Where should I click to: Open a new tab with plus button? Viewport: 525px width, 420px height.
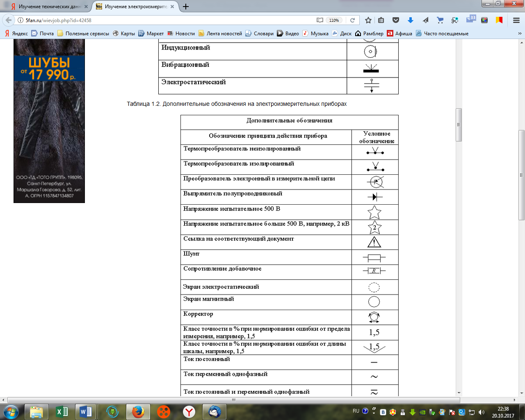[186, 7]
